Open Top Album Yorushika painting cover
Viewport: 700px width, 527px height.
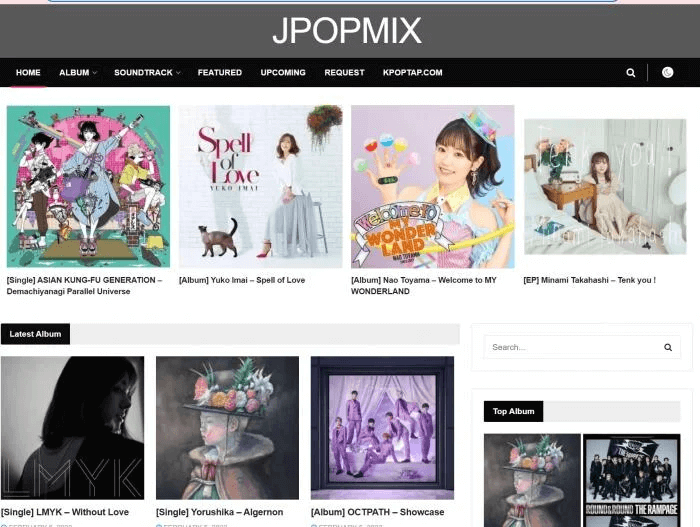pyautogui.click(x=532, y=480)
